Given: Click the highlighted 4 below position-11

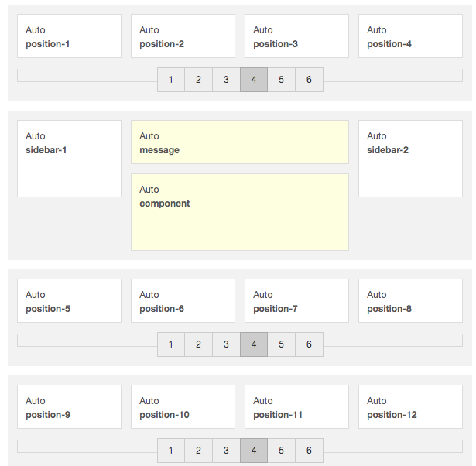Looking at the screenshot, I should (x=254, y=451).
